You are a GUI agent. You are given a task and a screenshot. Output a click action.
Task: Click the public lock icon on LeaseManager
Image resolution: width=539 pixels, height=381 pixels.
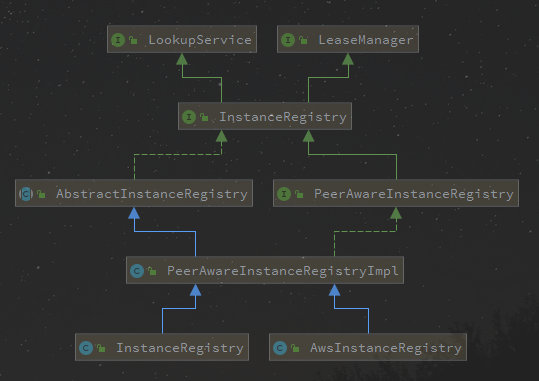(303, 40)
